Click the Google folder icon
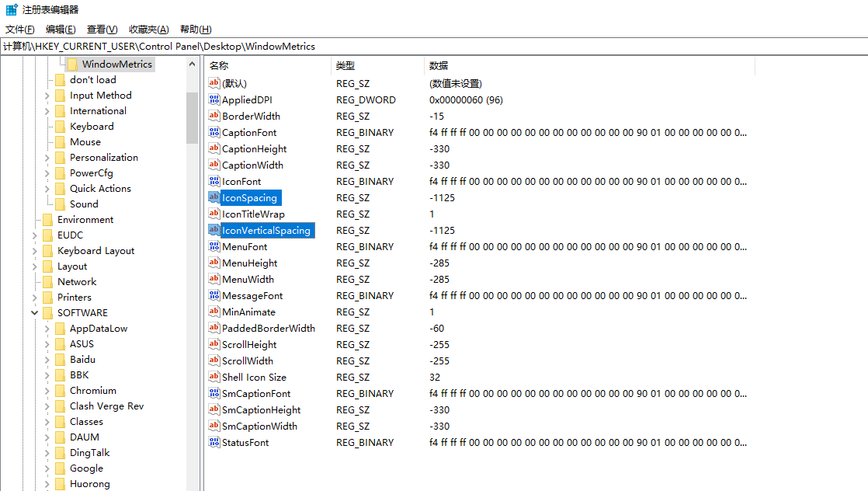Viewport: 868px width, 491px height. 61,468
